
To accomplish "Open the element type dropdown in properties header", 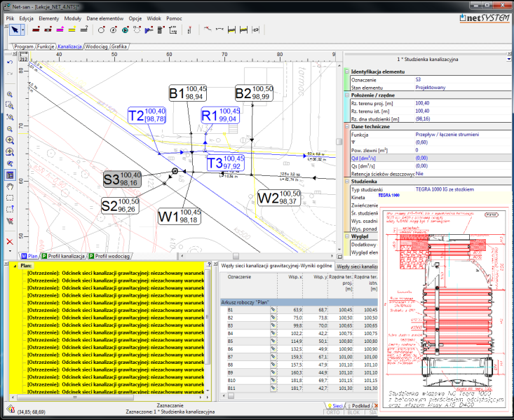I will [x=508, y=60].
